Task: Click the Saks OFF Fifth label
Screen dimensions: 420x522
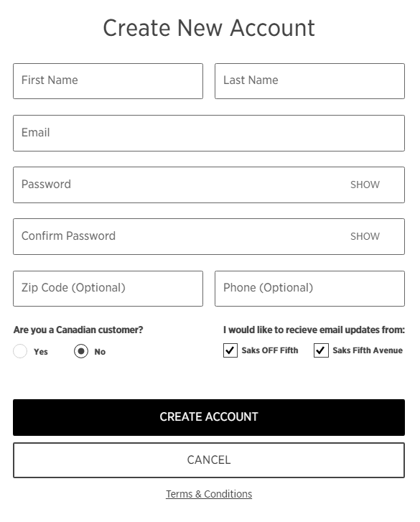Action: pos(269,350)
